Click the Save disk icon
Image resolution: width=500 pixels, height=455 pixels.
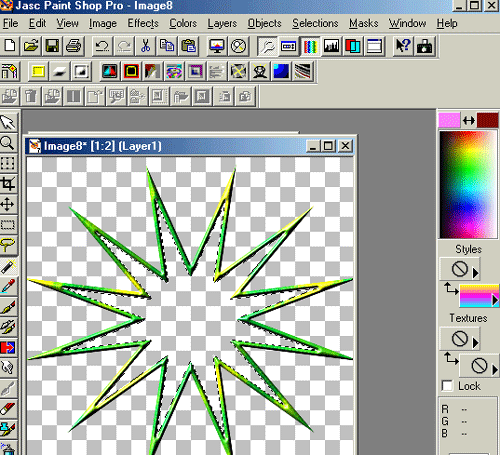[x=52, y=46]
